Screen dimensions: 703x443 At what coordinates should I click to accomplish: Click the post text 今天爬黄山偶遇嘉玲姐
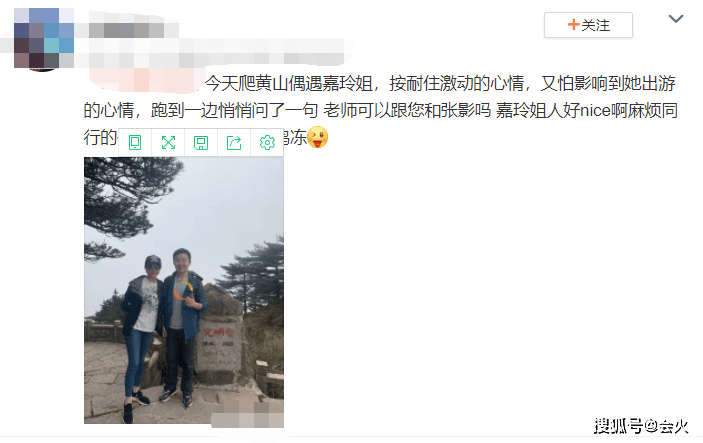click(288, 83)
